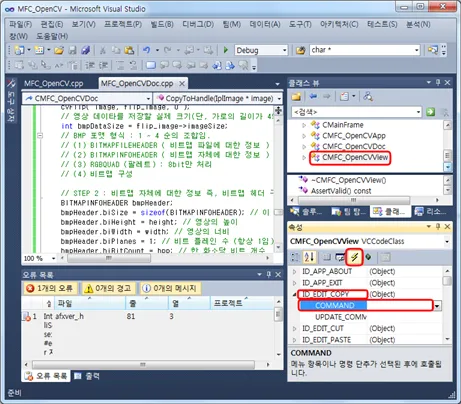461x404 pixels.
Task: Show Overrides with the green diamond icon
Action: tap(368, 257)
